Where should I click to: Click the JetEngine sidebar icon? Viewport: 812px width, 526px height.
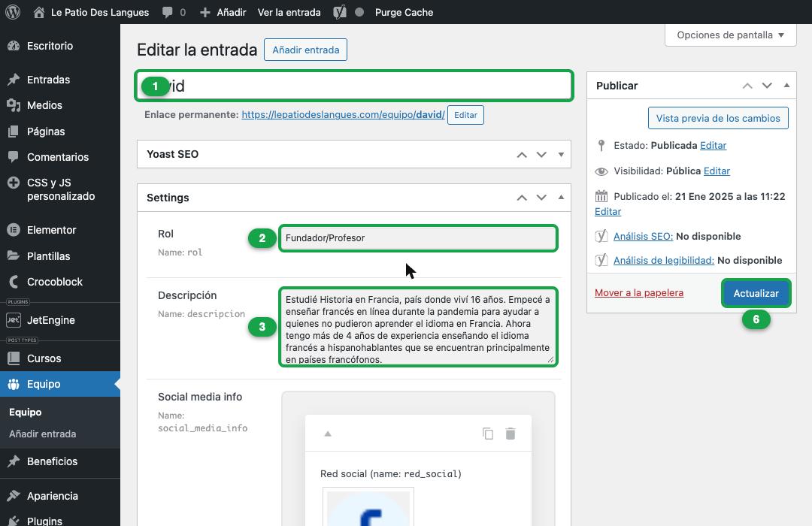point(14,320)
